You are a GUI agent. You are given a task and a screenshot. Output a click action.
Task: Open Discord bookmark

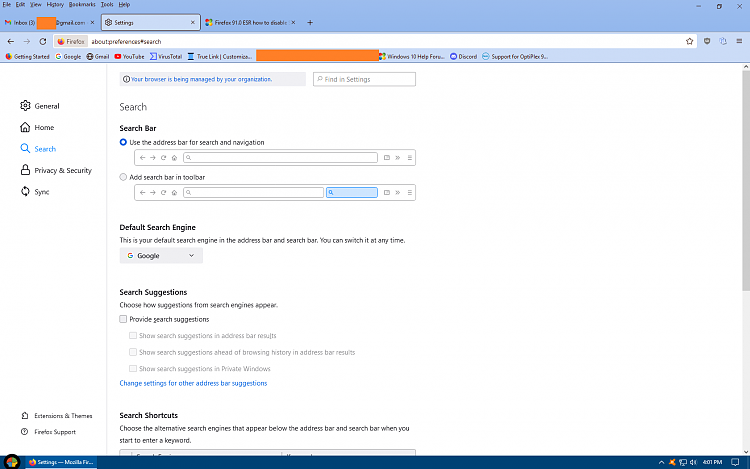(x=463, y=56)
